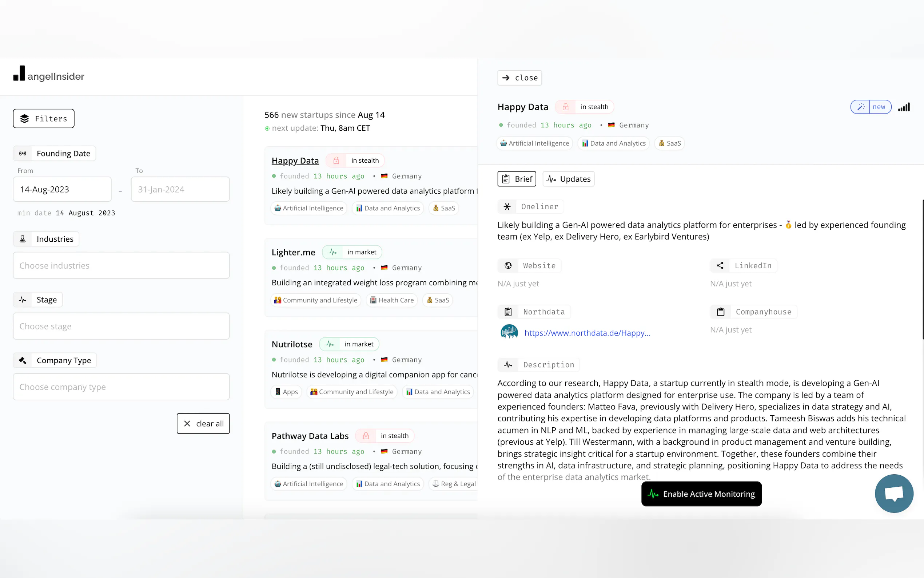Open the Choose industries dropdown

[122, 265]
